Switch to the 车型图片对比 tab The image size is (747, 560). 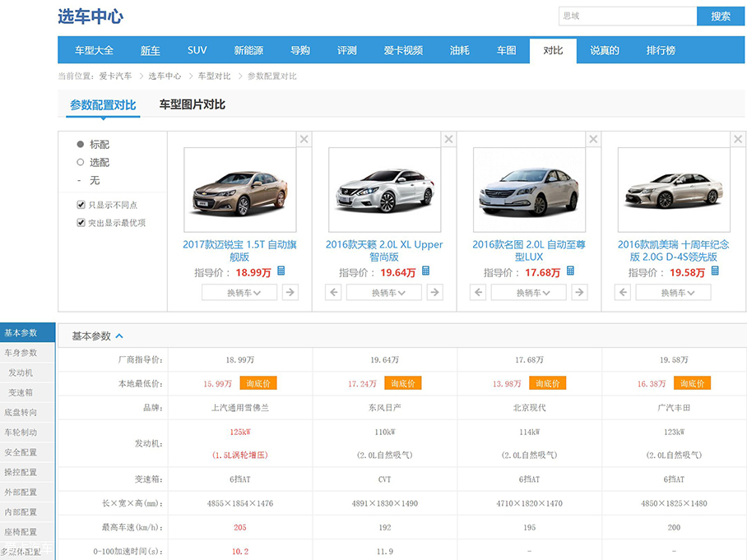click(192, 104)
